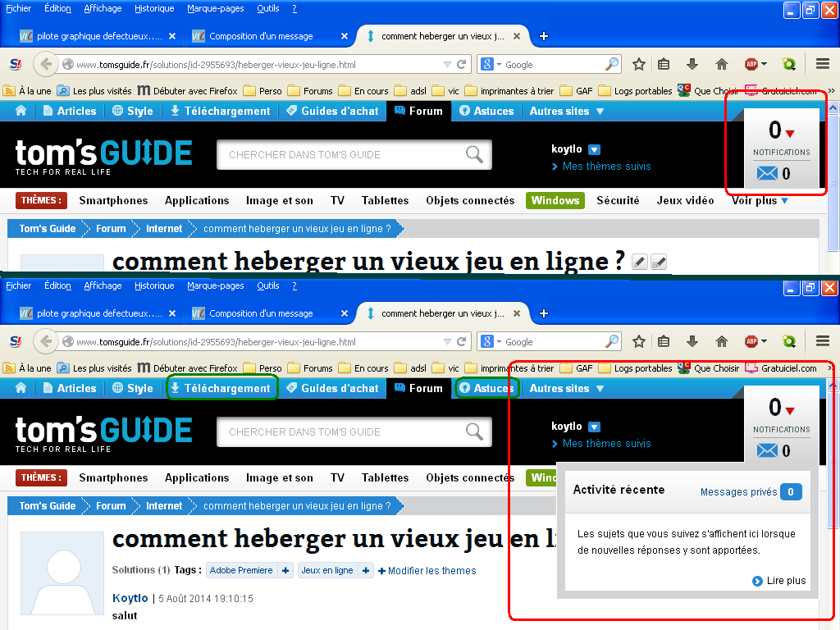This screenshot has width=840, height=630.
Task: Click 'Forum' breadcrumb in lower window
Action: pyautogui.click(x=111, y=505)
